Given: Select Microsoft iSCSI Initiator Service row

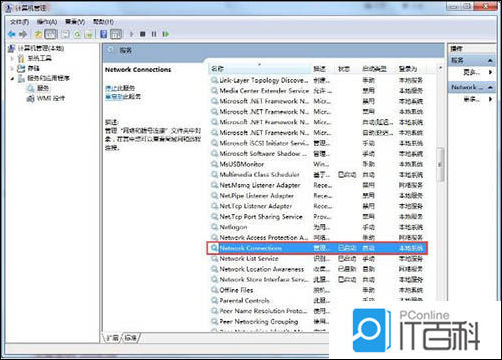Looking at the screenshot, I should click(316, 143).
